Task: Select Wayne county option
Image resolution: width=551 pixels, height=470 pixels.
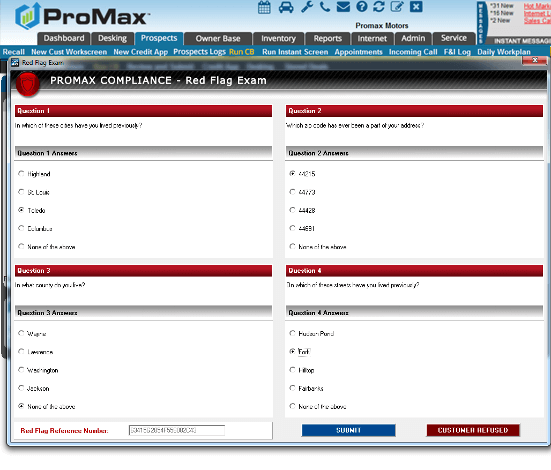Action: (x=21, y=333)
